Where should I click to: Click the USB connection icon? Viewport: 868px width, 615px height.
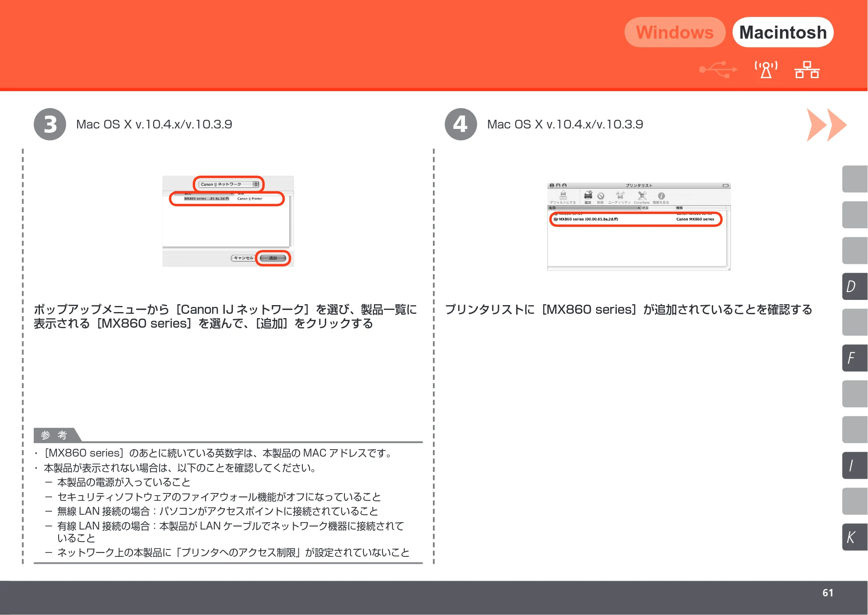pos(718,69)
